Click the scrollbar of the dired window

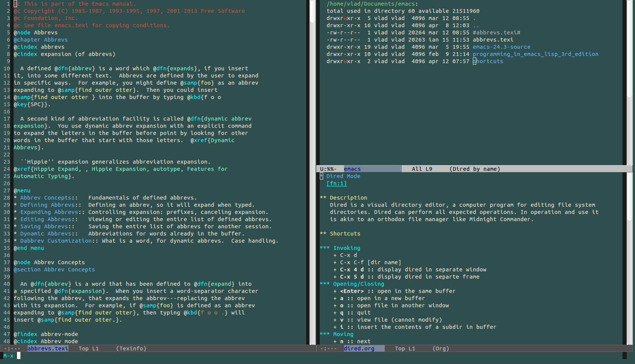tap(629, 82)
